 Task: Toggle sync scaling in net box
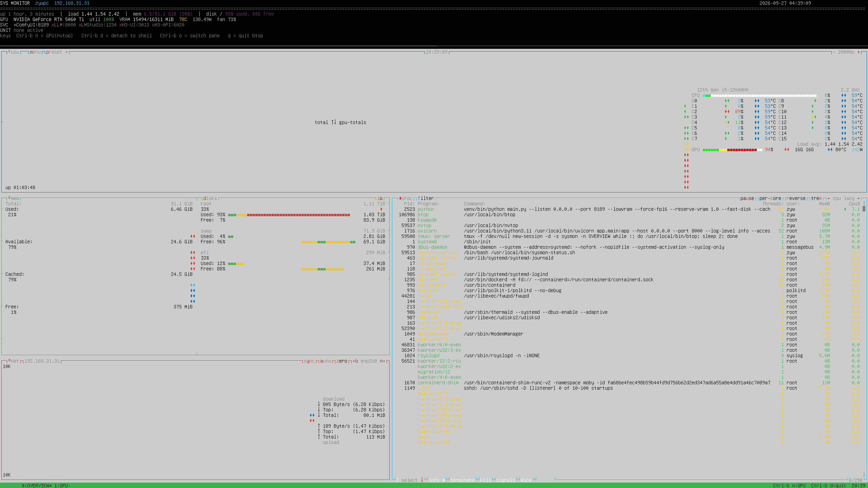tap(309, 361)
